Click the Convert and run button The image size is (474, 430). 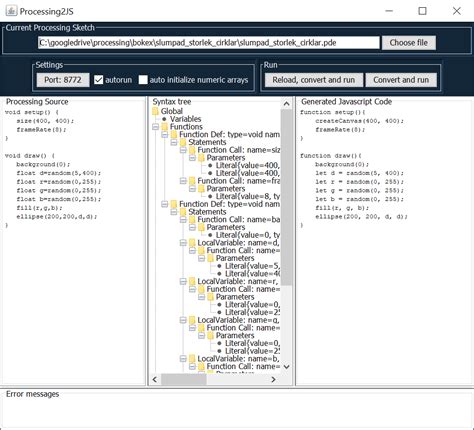401,80
